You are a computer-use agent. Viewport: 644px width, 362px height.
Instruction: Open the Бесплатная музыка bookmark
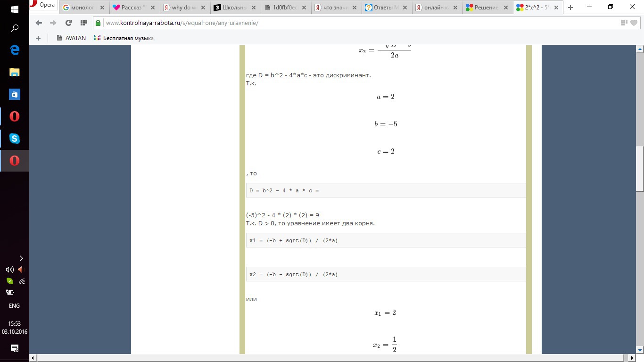[124, 38]
